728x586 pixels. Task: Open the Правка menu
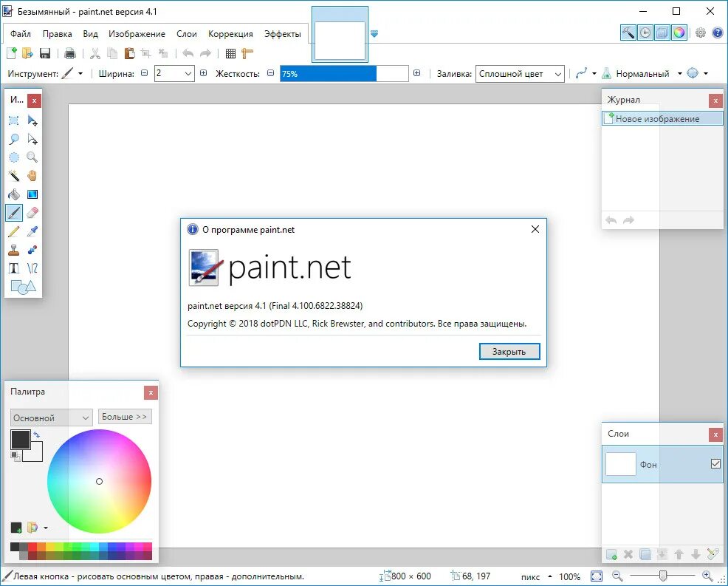[57, 34]
